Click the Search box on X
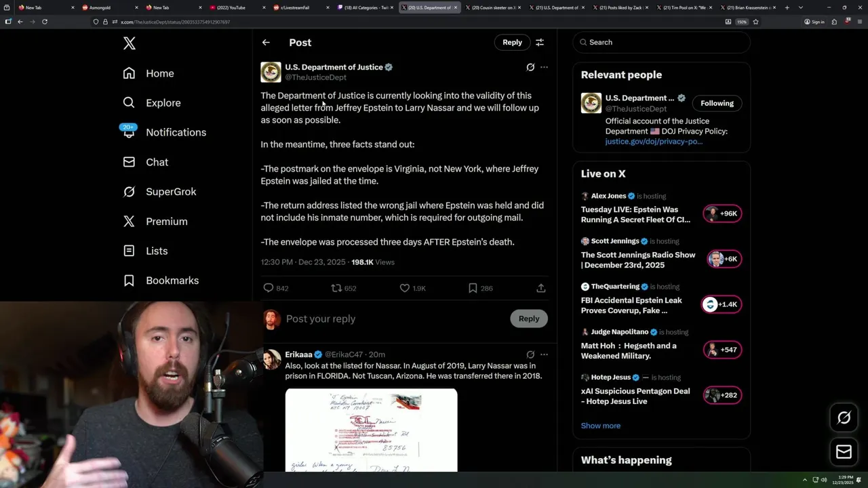 coord(661,42)
